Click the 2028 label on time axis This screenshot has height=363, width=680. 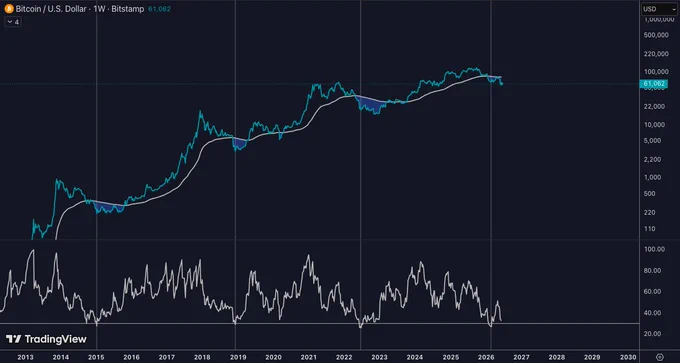click(557, 357)
